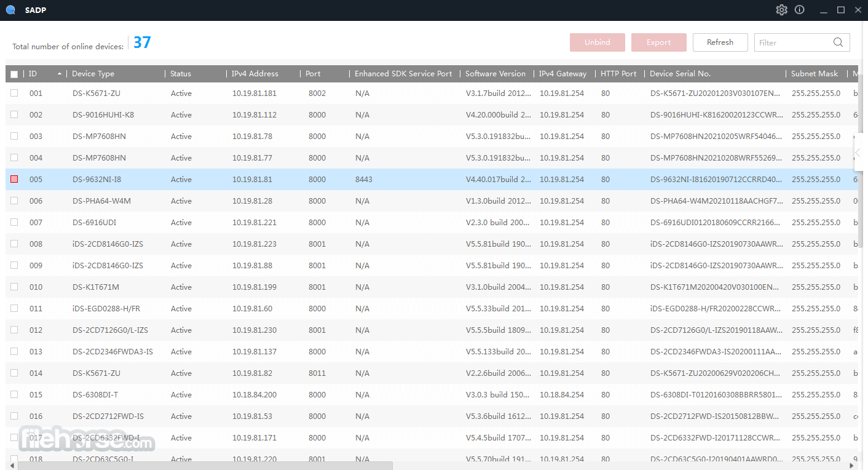Check the box for device 006

coord(14,201)
